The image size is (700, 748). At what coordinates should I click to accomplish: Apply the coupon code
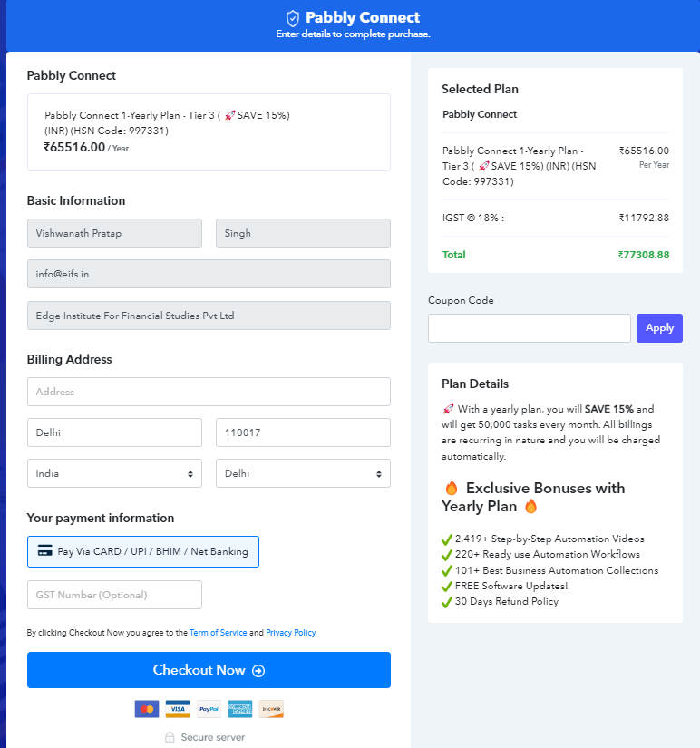tap(659, 328)
